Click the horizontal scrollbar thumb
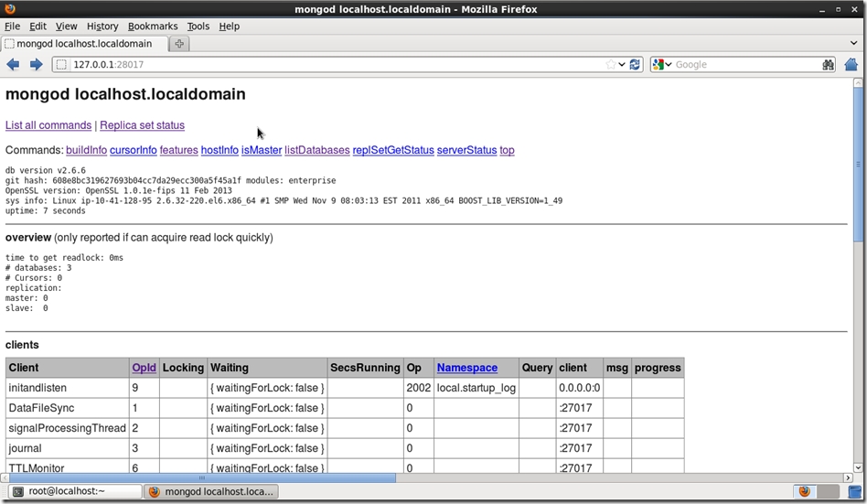Image resolution: width=867 pixels, height=504 pixels. [202, 477]
